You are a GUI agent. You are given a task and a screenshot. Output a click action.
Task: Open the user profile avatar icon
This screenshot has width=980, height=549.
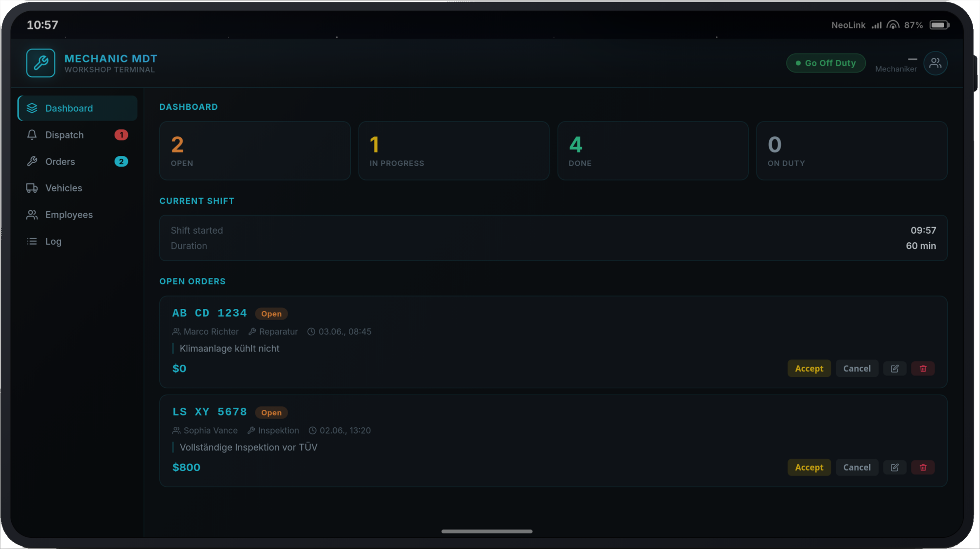tap(935, 63)
